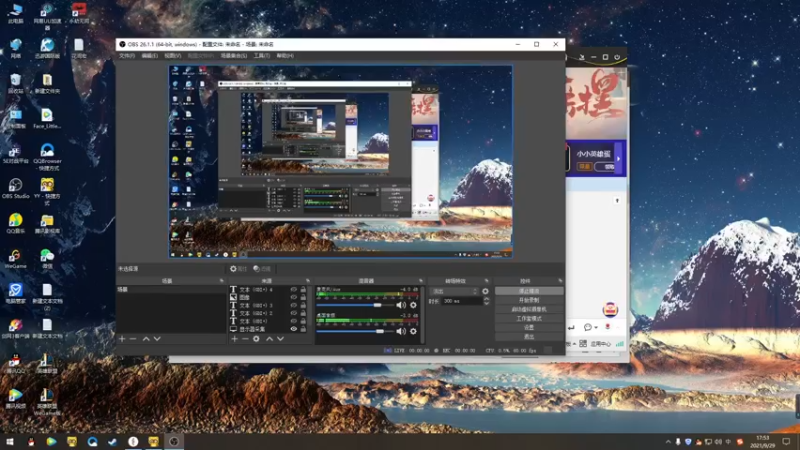
Task: Open WeGame desktop shortcut
Action: 15,259
